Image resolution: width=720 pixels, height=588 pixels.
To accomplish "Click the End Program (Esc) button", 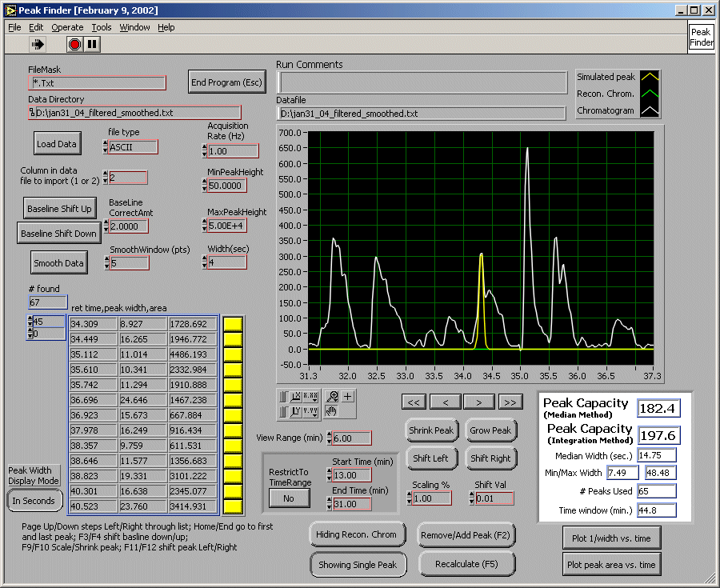I will tap(227, 82).
